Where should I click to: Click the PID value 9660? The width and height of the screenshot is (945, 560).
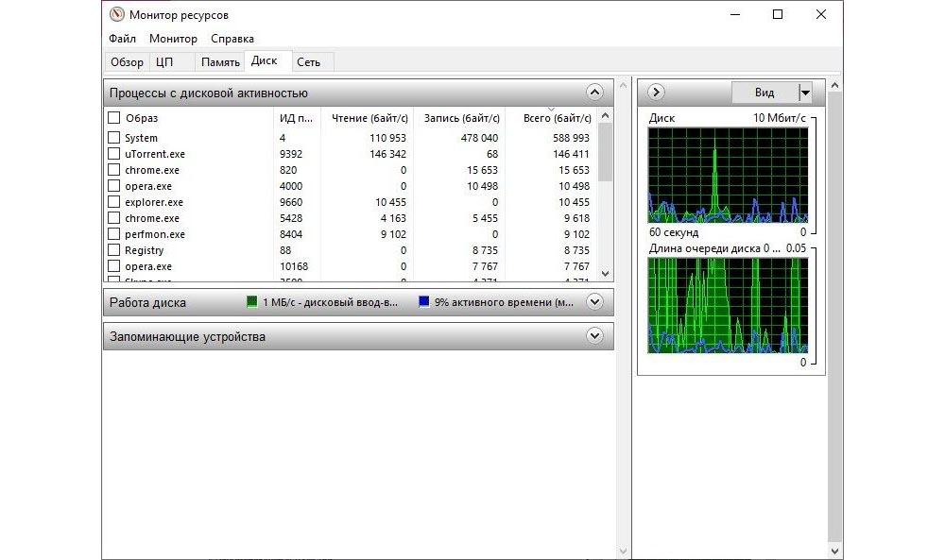(x=291, y=202)
